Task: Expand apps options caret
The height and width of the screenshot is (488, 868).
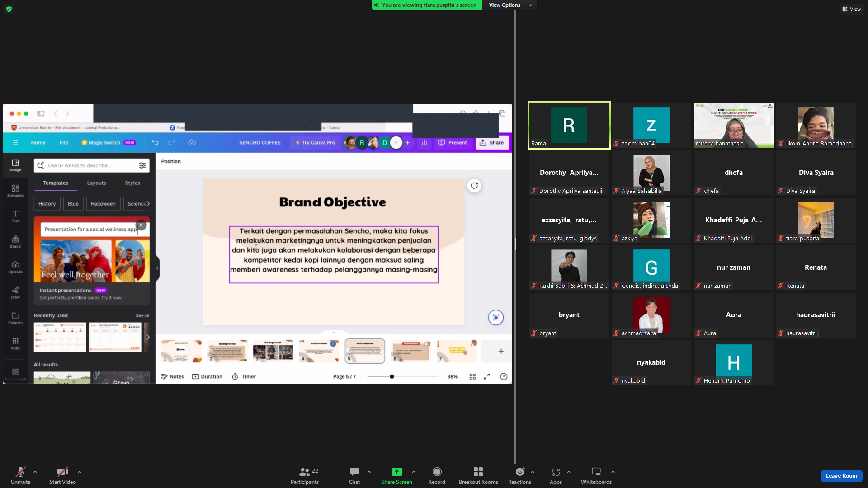Action: tap(569, 472)
